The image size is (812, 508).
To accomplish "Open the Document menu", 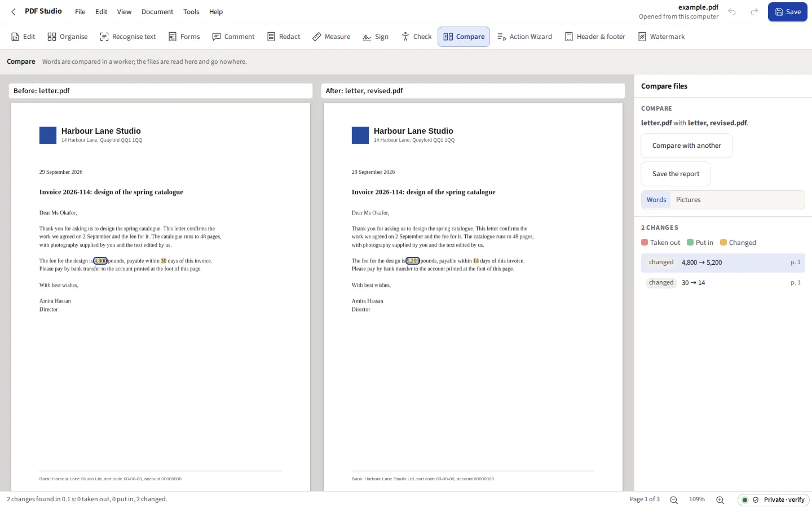I will (x=157, y=12).
